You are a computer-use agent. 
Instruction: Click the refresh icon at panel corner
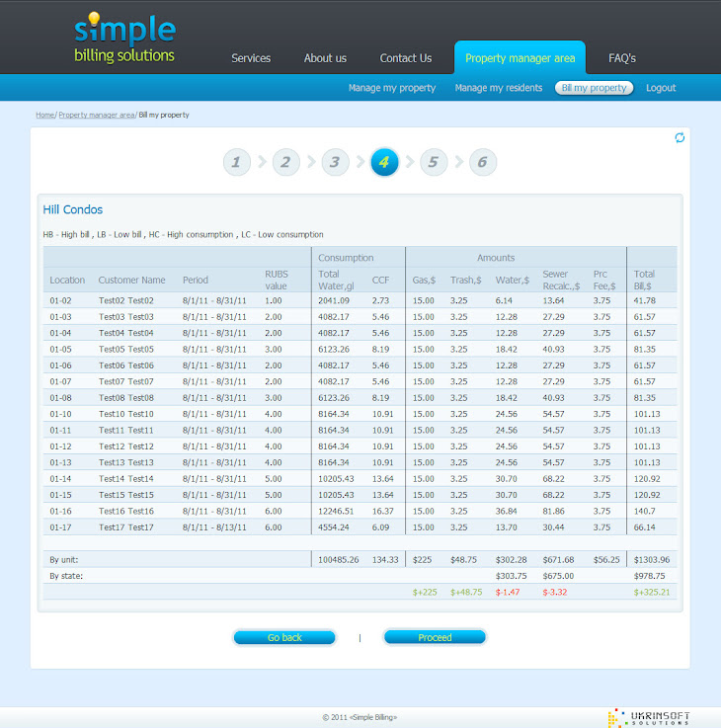pyautogui.click(x=680, y=137)
